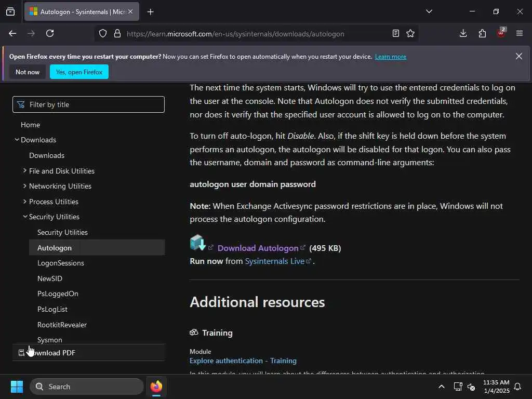Reload the current page
Screen dimensions: 532x399
click(50, 33)
